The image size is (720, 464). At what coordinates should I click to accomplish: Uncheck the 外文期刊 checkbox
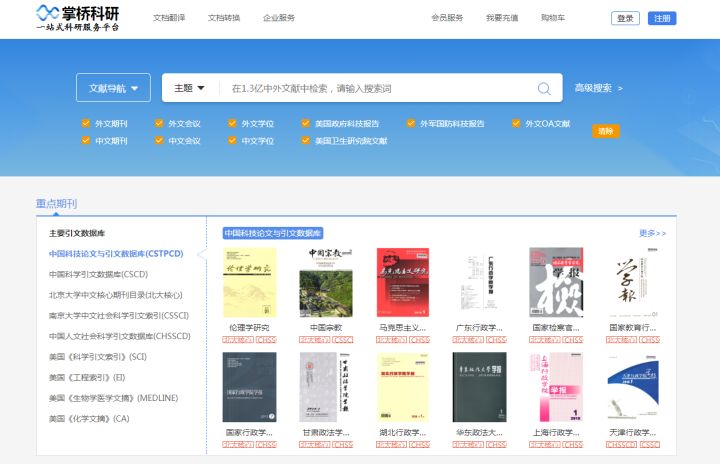[x=85, y=123]
